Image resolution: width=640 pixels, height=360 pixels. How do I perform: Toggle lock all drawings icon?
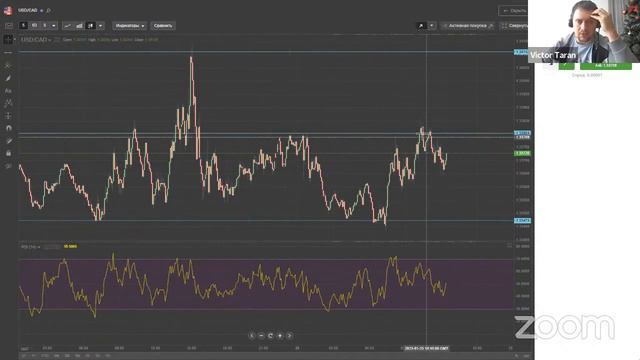coord(8,153)
